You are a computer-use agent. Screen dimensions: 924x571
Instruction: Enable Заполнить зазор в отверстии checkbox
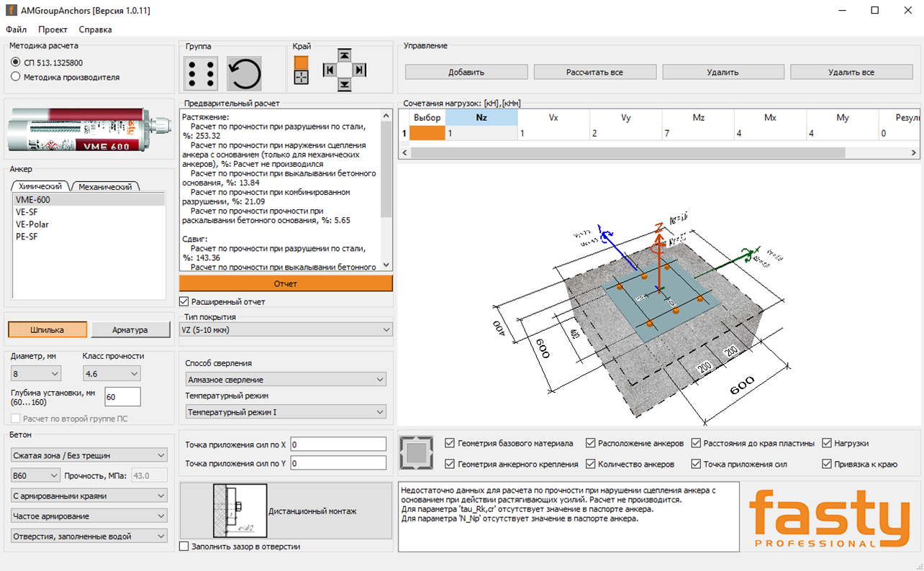(184, 547)
